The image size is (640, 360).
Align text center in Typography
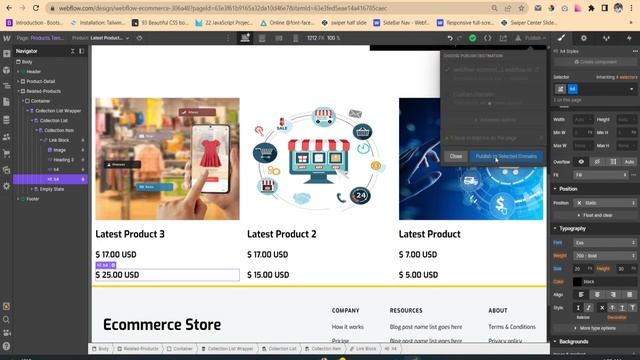[x=597, y=295]
